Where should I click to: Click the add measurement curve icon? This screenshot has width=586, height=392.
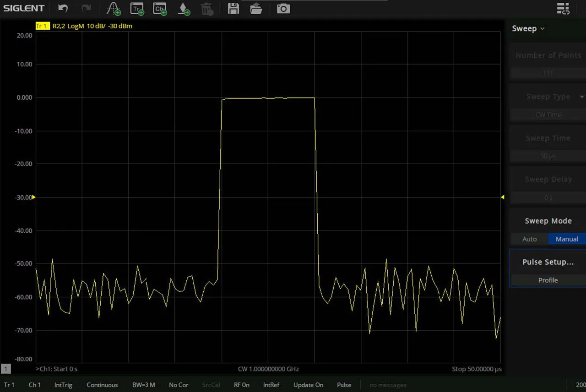(113, 9)
